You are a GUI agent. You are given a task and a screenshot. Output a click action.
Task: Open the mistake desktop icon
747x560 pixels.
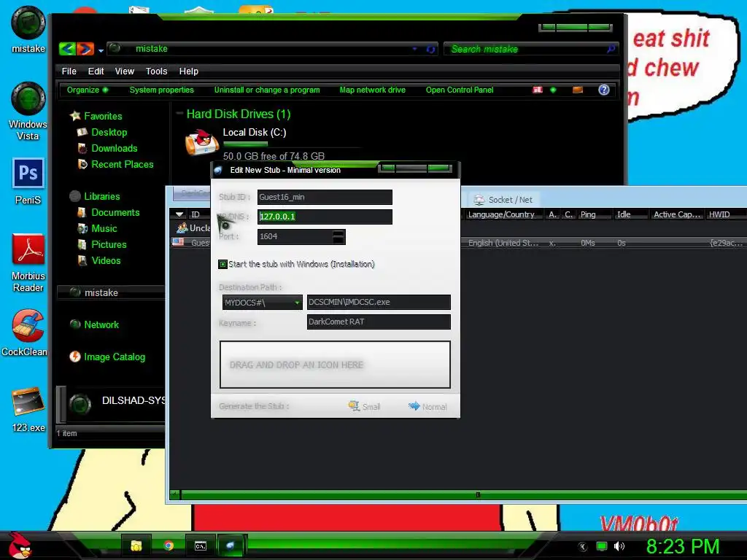(x=28, y=29)
